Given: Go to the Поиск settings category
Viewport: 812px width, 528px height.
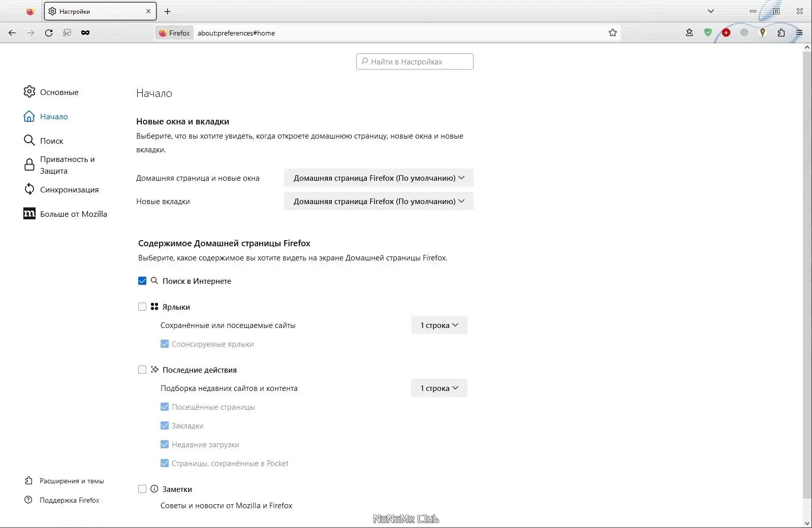Looking at the screenshot, I should tap(44, 141).
